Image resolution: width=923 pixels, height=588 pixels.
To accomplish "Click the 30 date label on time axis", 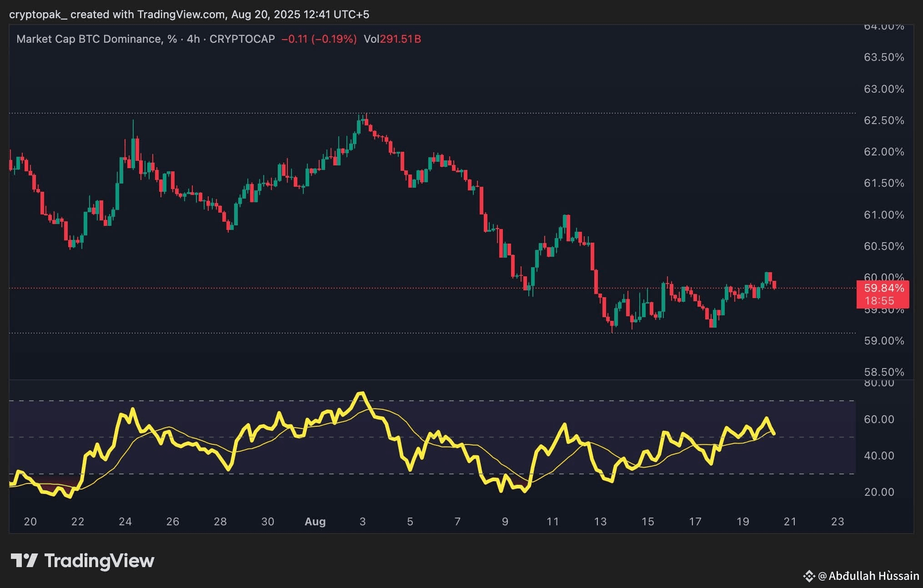I will pos(268,522).
